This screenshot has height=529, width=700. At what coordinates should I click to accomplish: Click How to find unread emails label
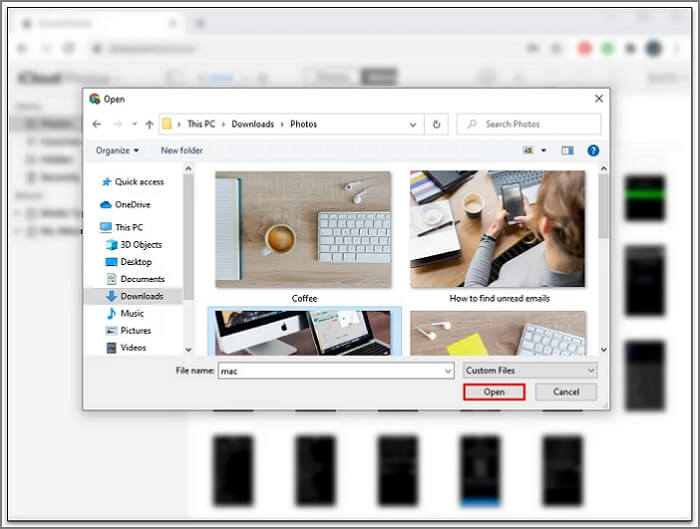point(499,298)
